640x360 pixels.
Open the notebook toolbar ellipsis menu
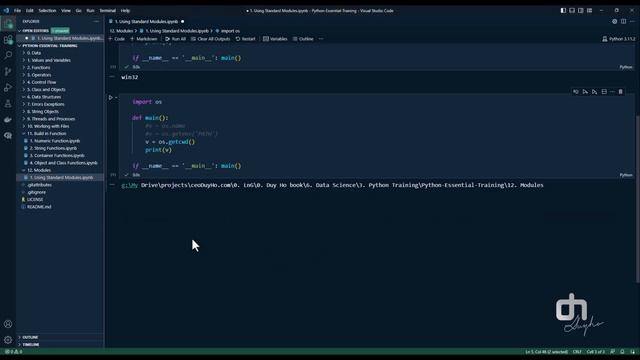(x=321, y=39)
